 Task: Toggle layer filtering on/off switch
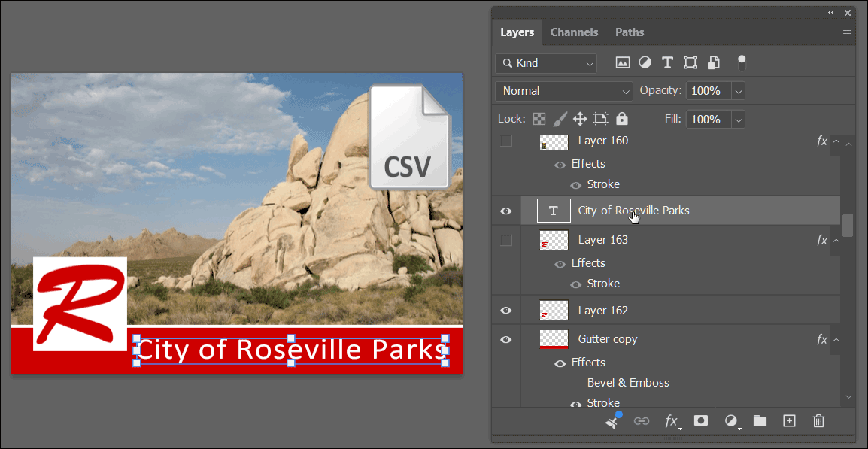pos(742,62)
